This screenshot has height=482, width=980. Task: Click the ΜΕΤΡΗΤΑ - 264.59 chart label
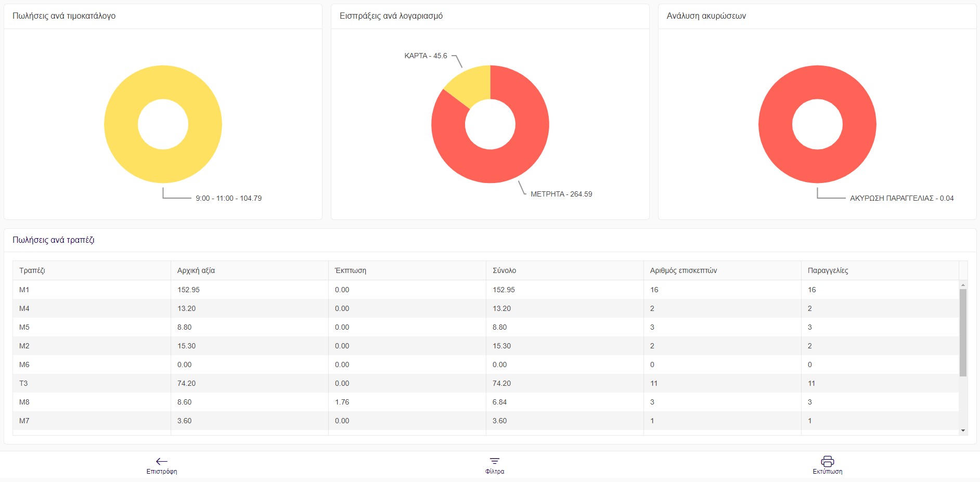tap(561, 194)
